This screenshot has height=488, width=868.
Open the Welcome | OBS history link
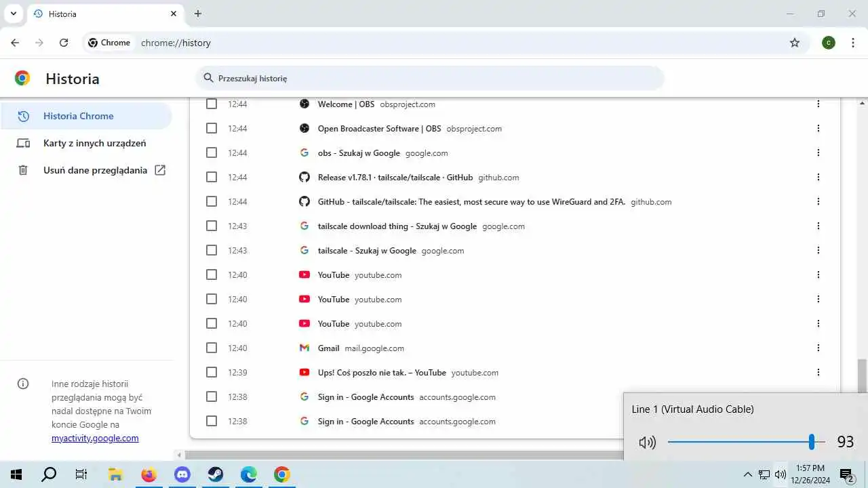tap(346, 104)
